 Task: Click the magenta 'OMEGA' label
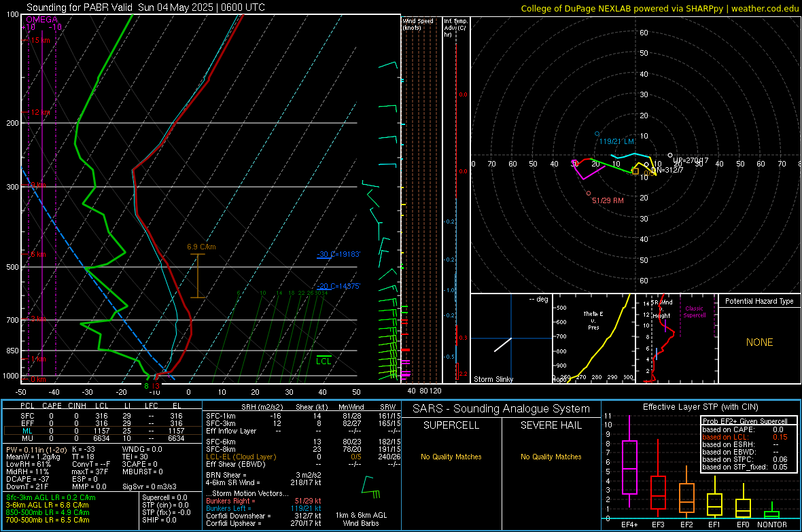click(x=41, y=20)
